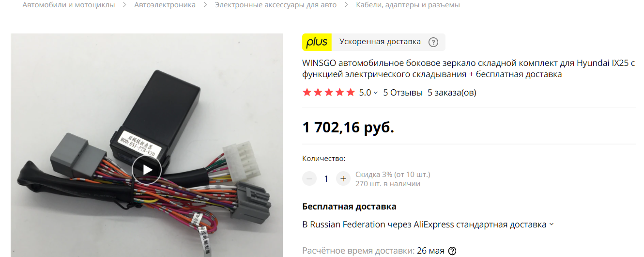
Task: Expand the AliExpress standard delivery dropdown
Action: coord(552,225)
